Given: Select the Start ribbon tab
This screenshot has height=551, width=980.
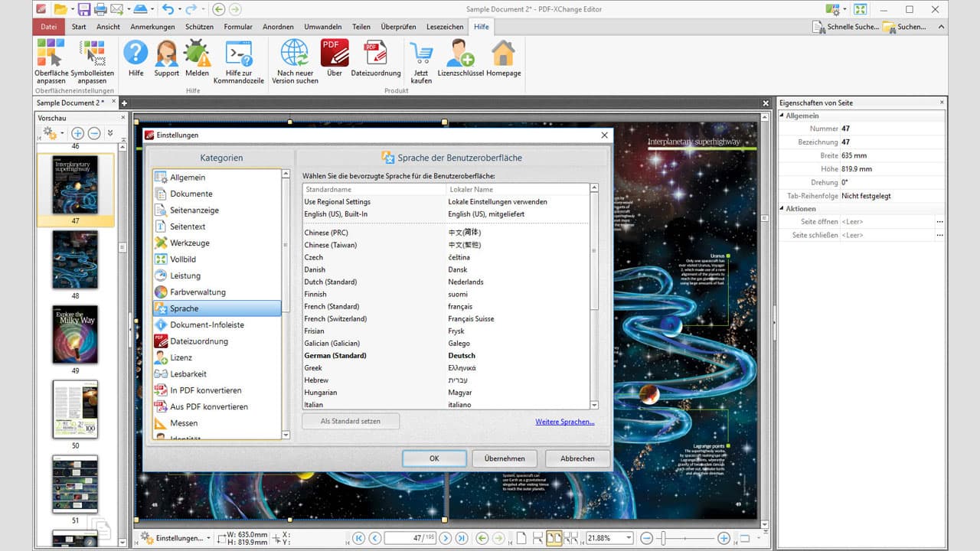Looking at the screenshot, I should pyautogui.click(x=78, y=26).
